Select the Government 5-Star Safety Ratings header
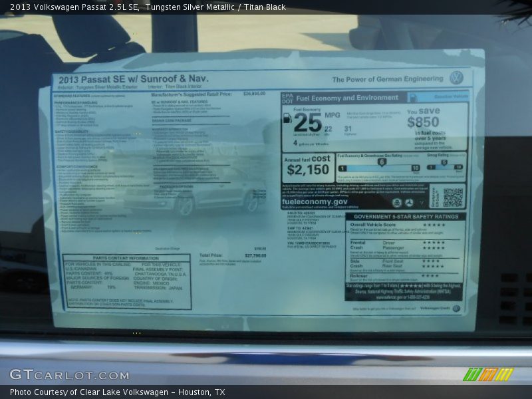 [405, 216]
